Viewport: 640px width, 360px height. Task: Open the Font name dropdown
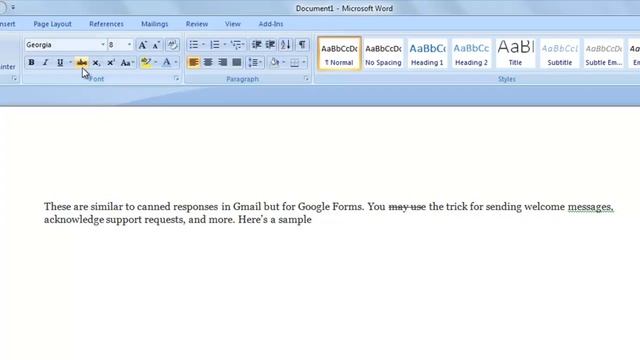tap(103, 45)
